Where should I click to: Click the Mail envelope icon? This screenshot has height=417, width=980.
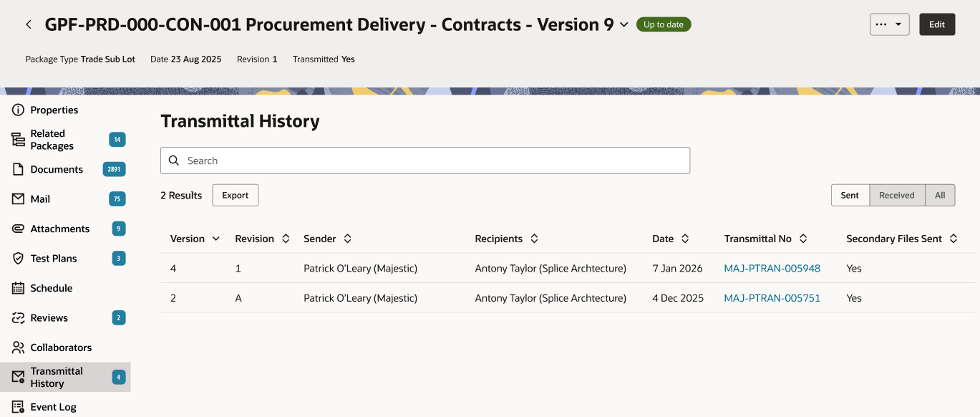[x=19, y=199]
